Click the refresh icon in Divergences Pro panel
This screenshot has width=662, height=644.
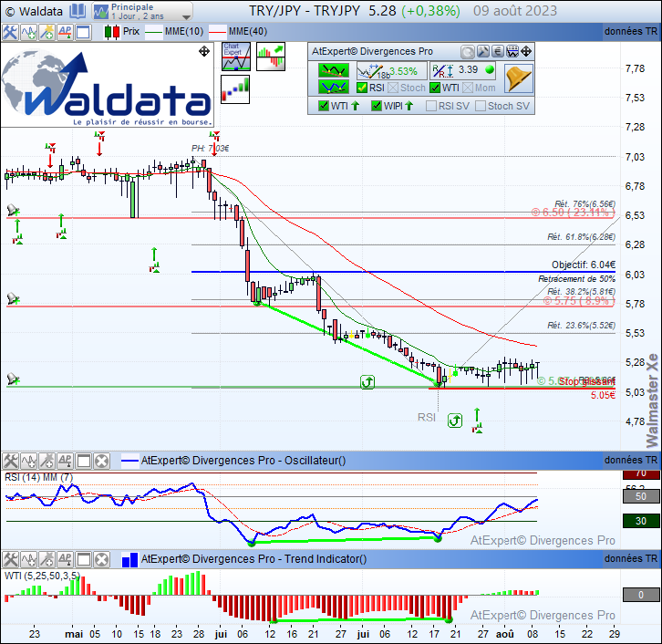click(x=468, y=52)
